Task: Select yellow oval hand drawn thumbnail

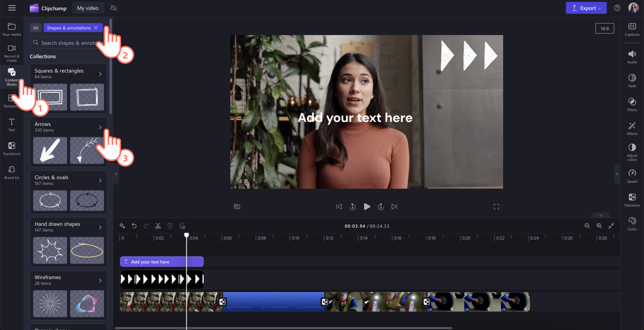Action: 87,250
